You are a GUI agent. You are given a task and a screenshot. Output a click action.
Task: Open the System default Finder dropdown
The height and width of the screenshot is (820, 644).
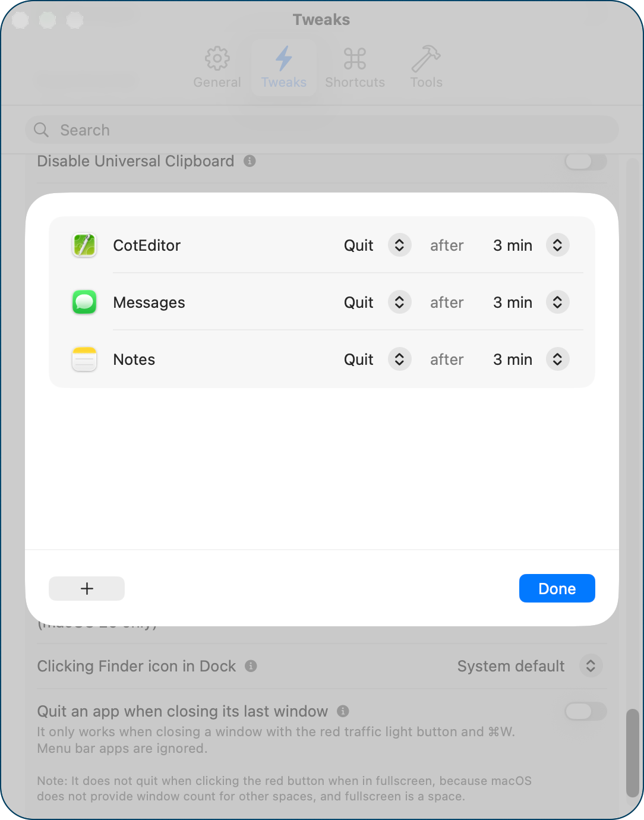[x=591, y=666]
